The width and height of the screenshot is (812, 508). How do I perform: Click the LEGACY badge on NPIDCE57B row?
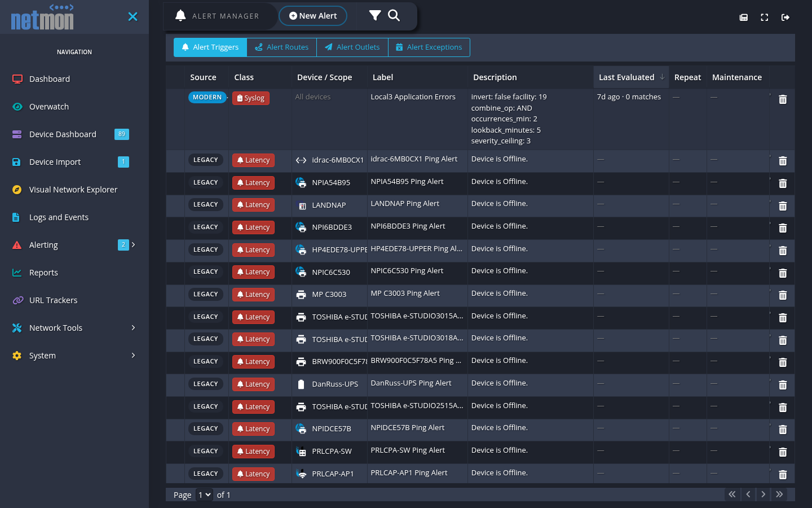pos(205,429)
